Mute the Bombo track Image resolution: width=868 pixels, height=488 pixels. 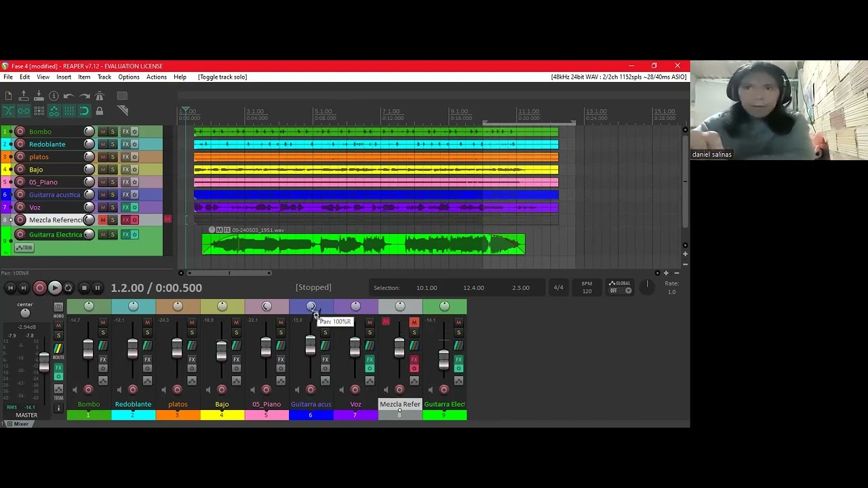(x=103, y=131)
